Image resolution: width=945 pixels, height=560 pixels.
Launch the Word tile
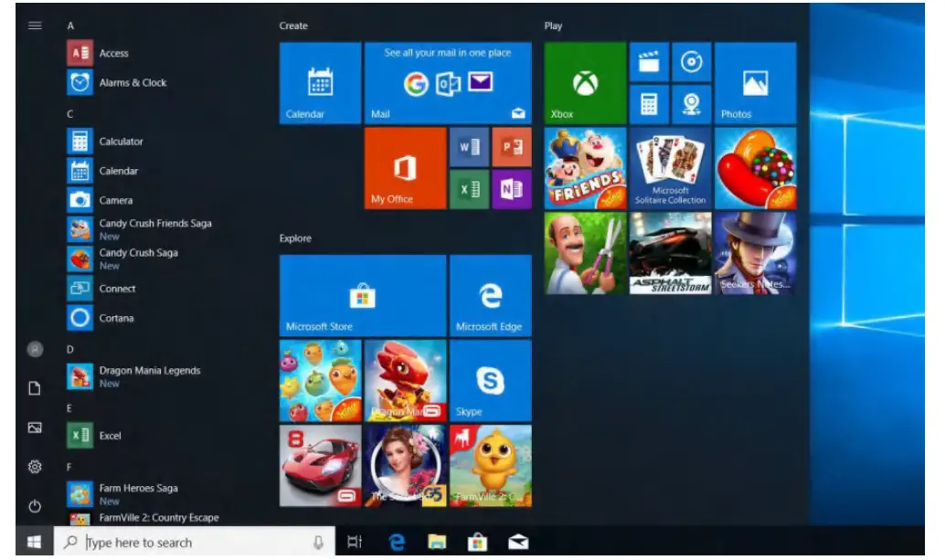click(x=469, y=147)
